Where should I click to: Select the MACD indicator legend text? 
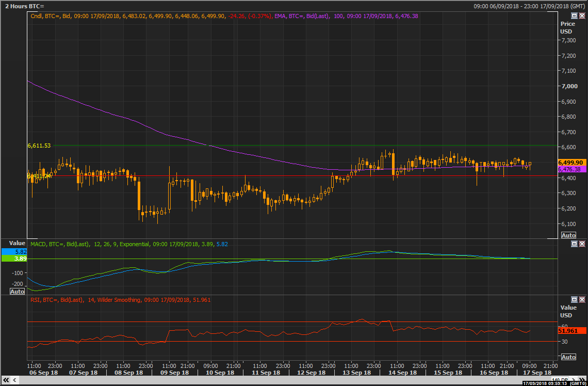point(129,244)
